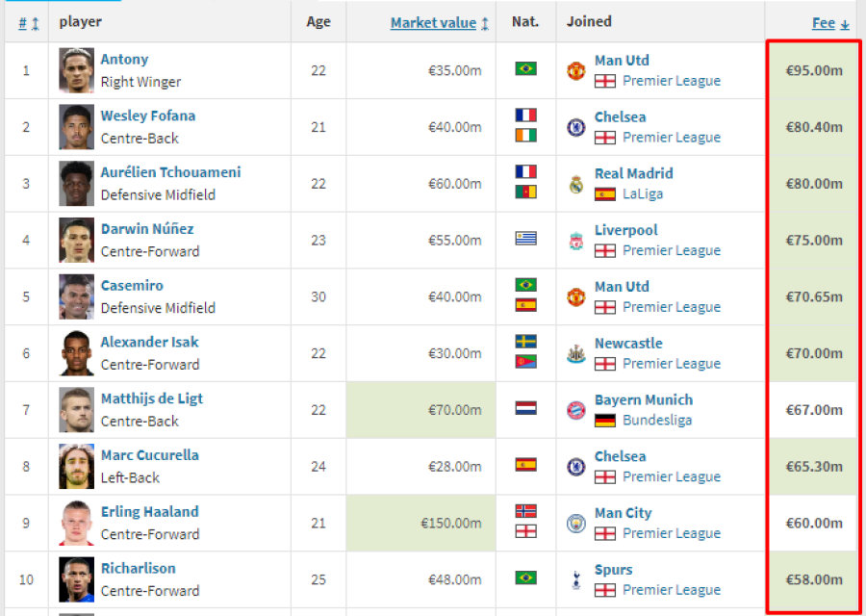866x616 pixels.
Task: Click Antony's €95.00m fee cell
Action: (x=812, y=70)
